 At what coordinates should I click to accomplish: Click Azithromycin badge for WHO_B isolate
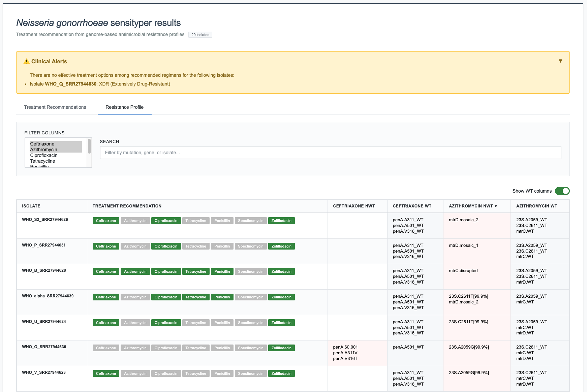click(135, 271)
